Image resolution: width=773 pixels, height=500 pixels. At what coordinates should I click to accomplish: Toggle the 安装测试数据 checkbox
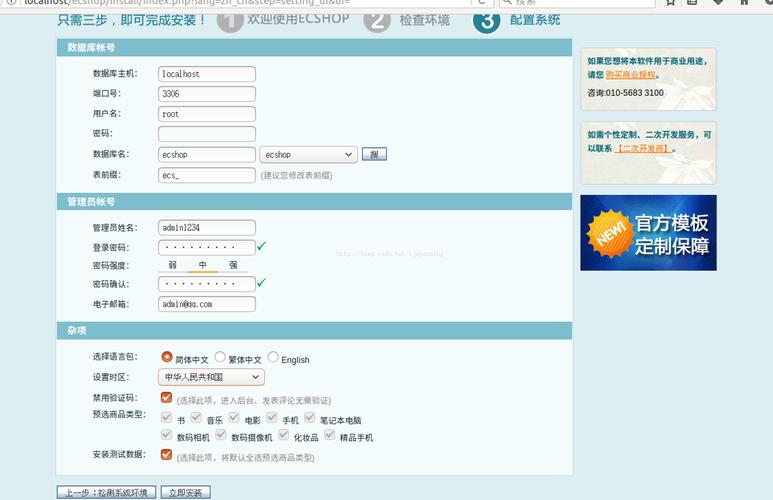pyautogui.click(x=166, y=455)
